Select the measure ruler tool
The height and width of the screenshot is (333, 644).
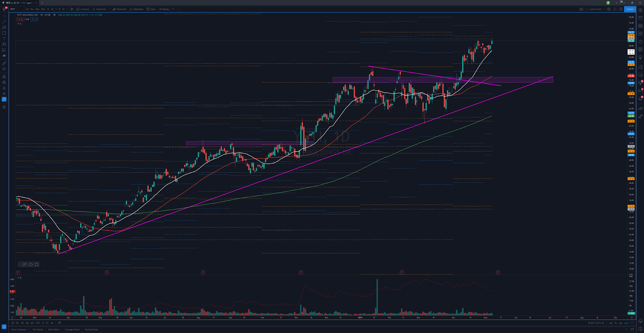(4, 63)
